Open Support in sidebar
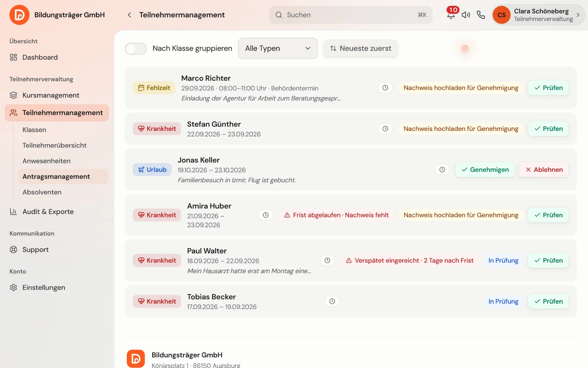This screenshot has width=588, height=368. point(57,250)
